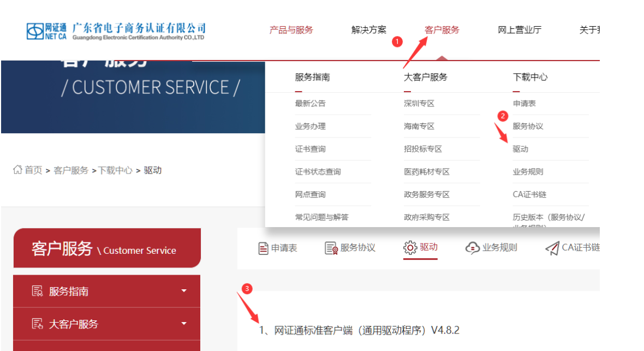Select 驱动 in the 下载中心 dropdown
Viewport: 644px width, 351px height.
click(x=520, y=149)
